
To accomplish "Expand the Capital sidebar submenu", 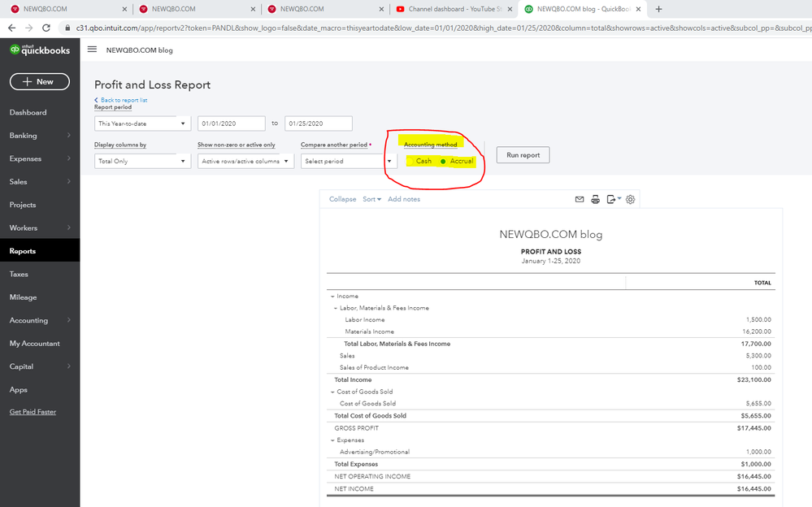I will [x=69, y=366].
